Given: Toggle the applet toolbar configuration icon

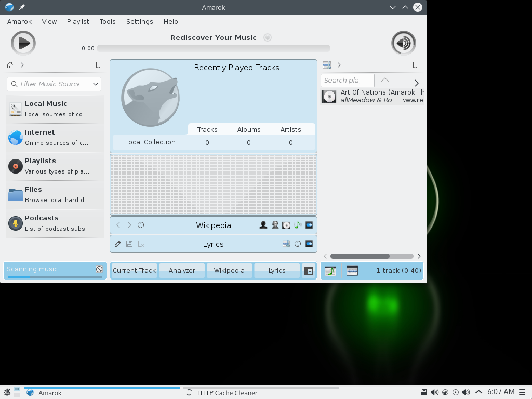Looking at the screenshot, I should 309,271.
